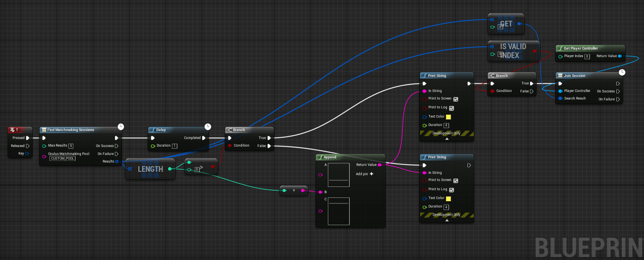
Task: Edit the comparison value on greater-than node
Action: pos(196,170)
